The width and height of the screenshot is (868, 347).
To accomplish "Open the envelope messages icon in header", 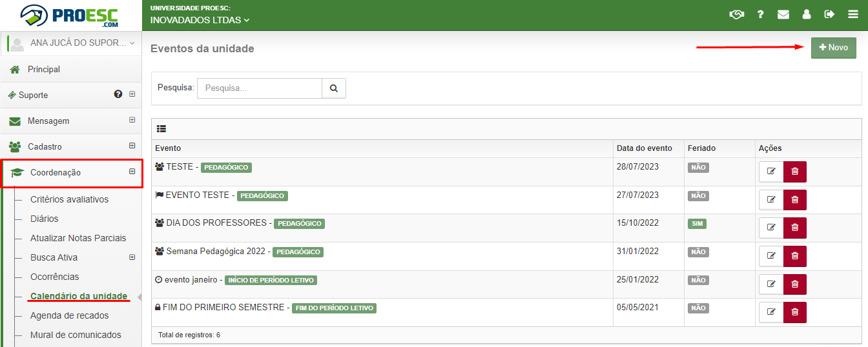I will tap(783, 14).
